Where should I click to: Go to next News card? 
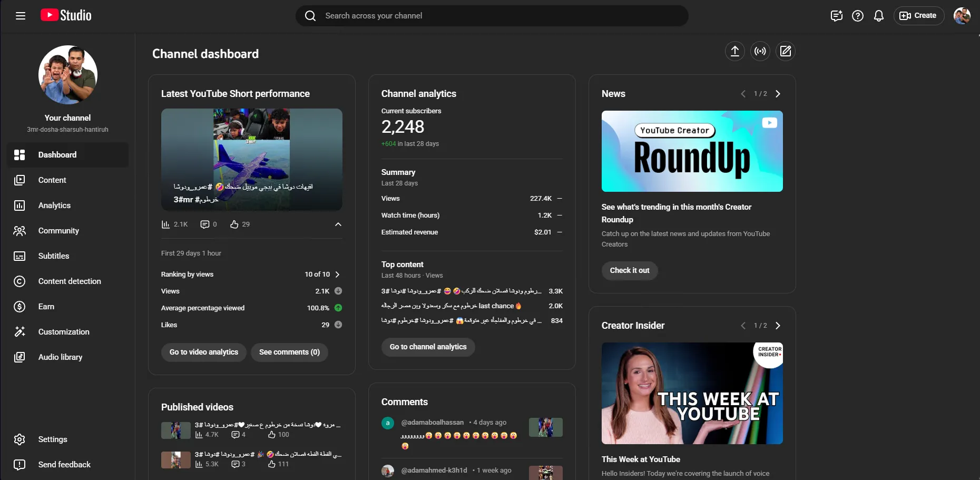coord(778,94)
